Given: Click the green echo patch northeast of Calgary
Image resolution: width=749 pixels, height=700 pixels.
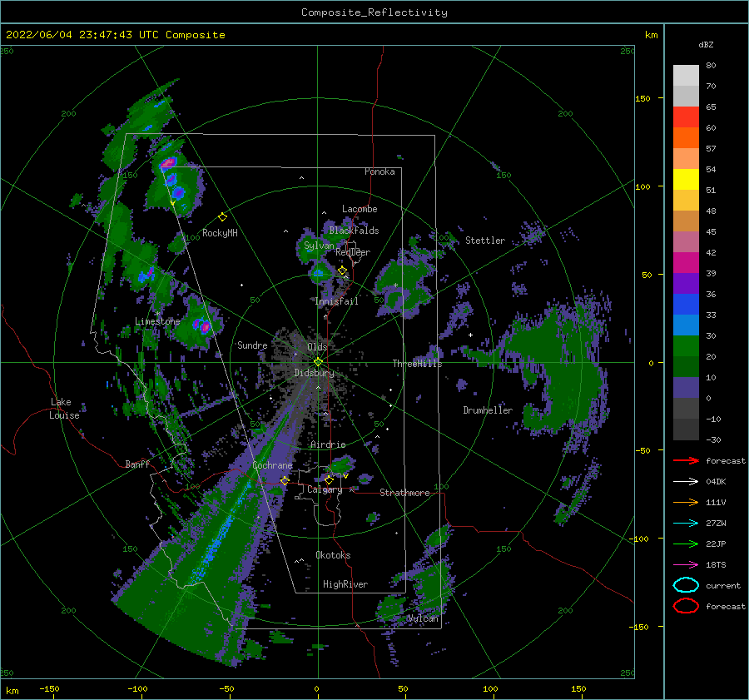Looking at the screenshot, I should 341,465.
